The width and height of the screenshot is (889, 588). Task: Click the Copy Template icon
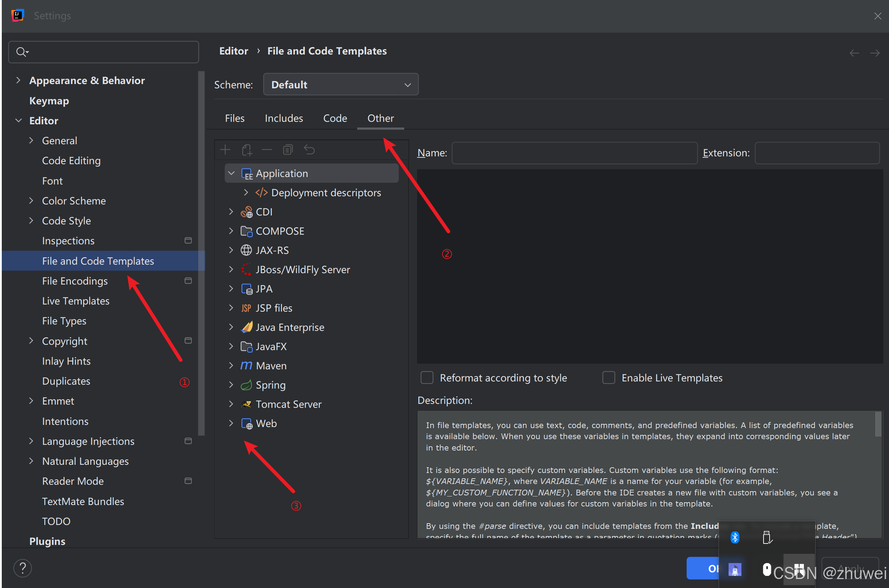point(287,150)
